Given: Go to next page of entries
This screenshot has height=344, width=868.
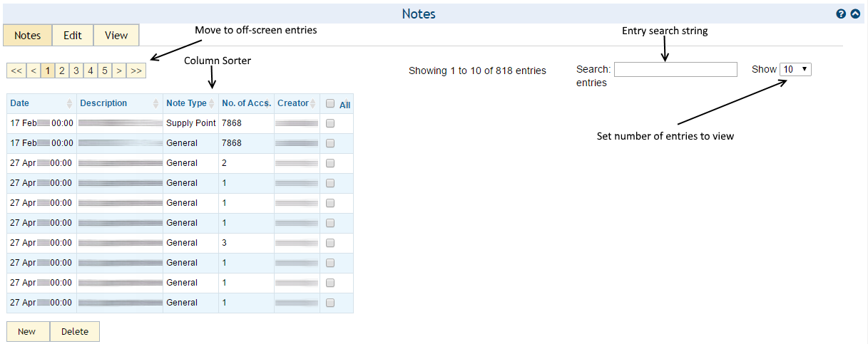Looking at the screenshot, I should point(119,71).
